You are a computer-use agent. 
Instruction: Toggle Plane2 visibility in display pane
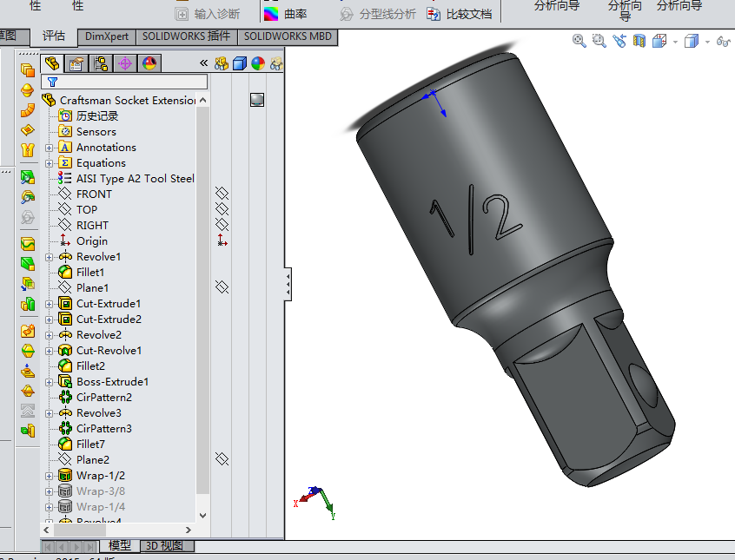222,458
